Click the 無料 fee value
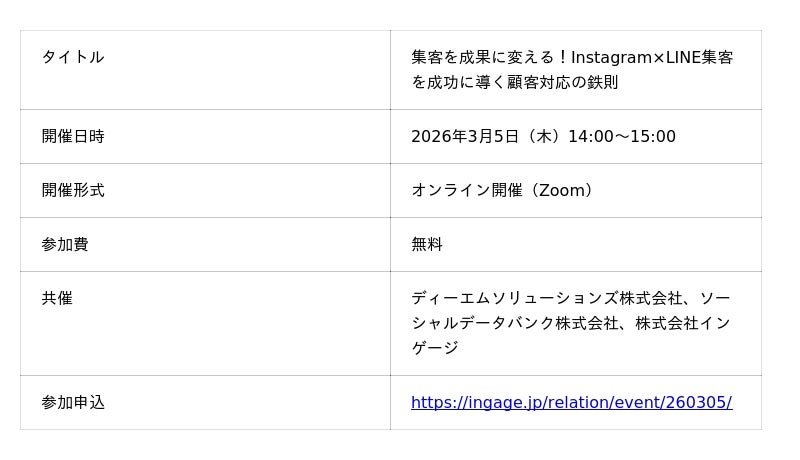The width and height of the screenshot is (800, 460). (x=427, y=244)
